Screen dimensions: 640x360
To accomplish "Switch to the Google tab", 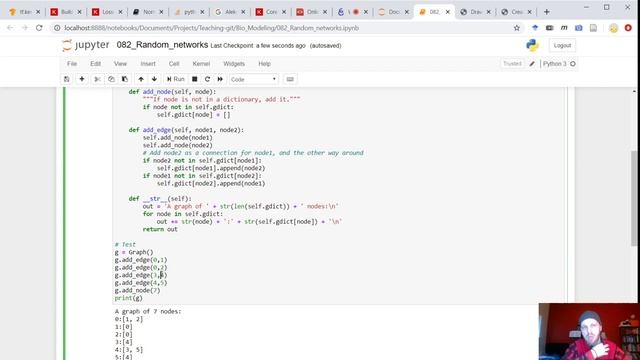I will tap(230, 12).
